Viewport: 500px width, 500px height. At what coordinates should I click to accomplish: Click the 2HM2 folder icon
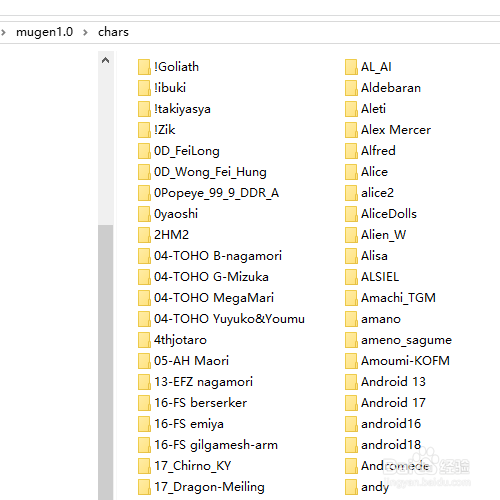144,235
